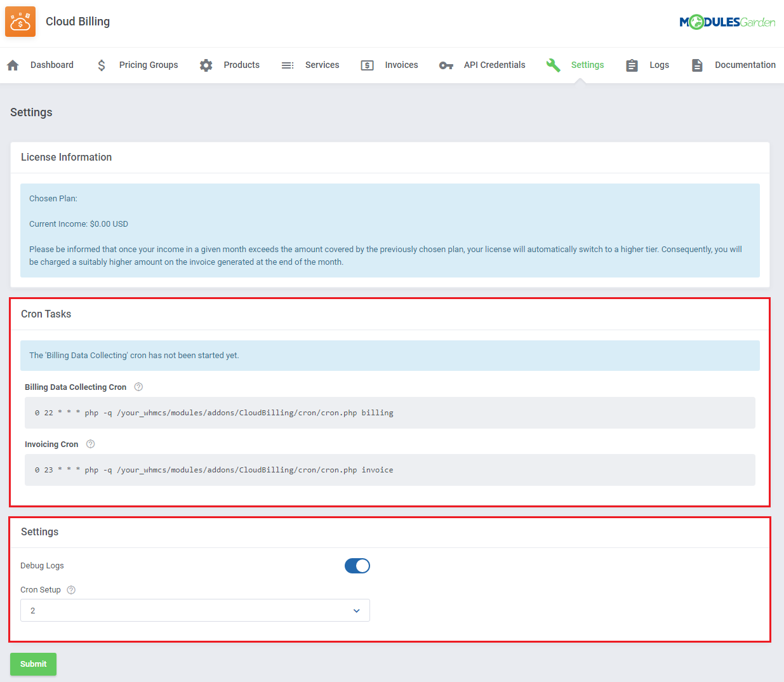The image size is (784, 682).
Task: Click the 'License Information' heading
Action: click(x=66, y=157)
